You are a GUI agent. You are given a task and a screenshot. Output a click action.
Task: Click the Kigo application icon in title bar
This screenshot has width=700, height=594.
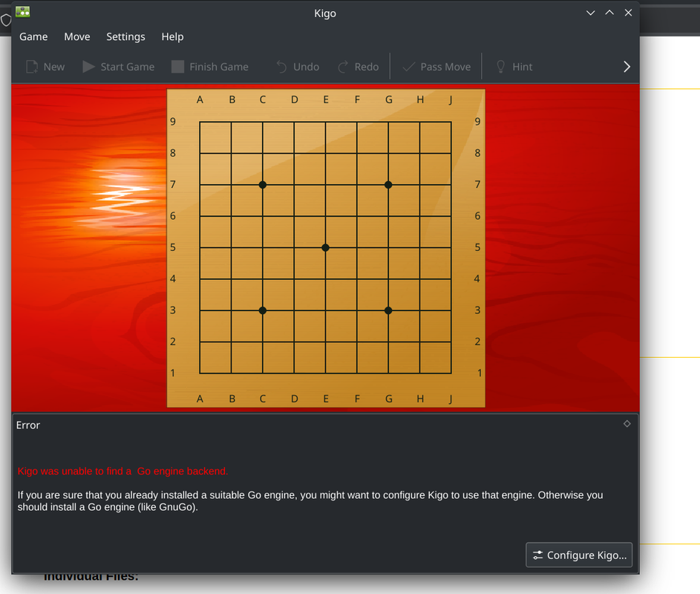pyautogui.click(x=23, y=12)
